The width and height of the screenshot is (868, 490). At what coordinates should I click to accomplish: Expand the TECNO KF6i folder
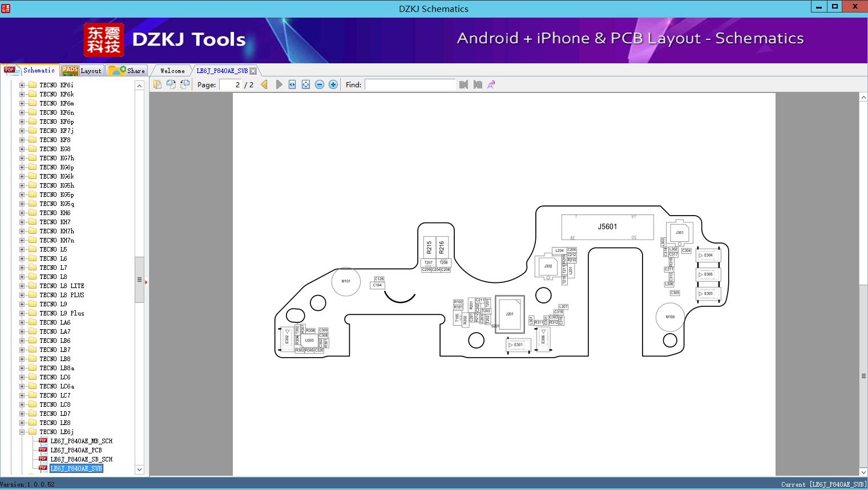tap(22, 85)
